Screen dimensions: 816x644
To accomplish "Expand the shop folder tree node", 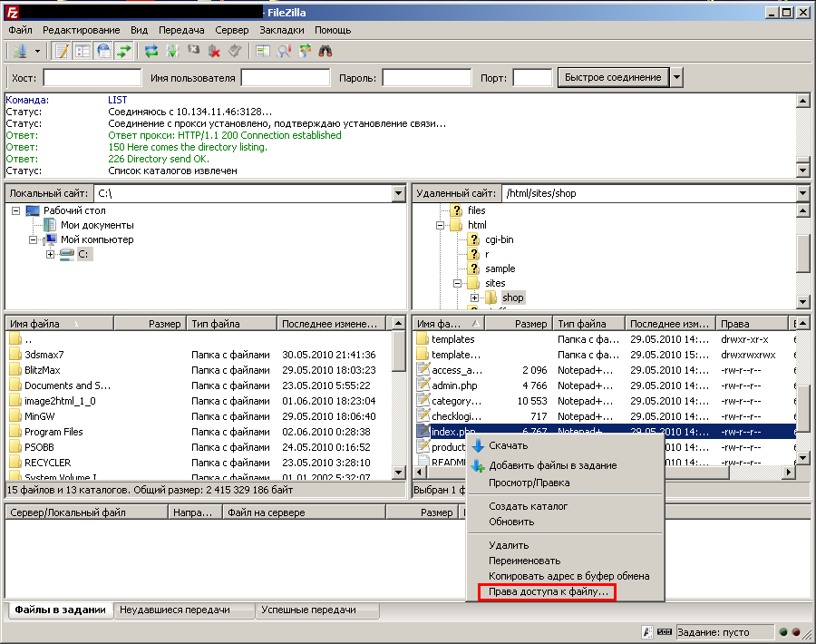I will 475,298.
